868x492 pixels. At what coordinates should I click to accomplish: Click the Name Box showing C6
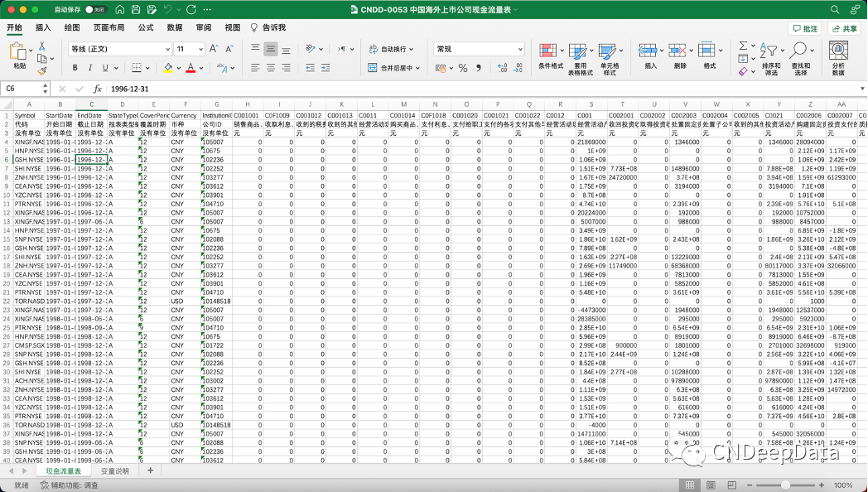(26, 89)
